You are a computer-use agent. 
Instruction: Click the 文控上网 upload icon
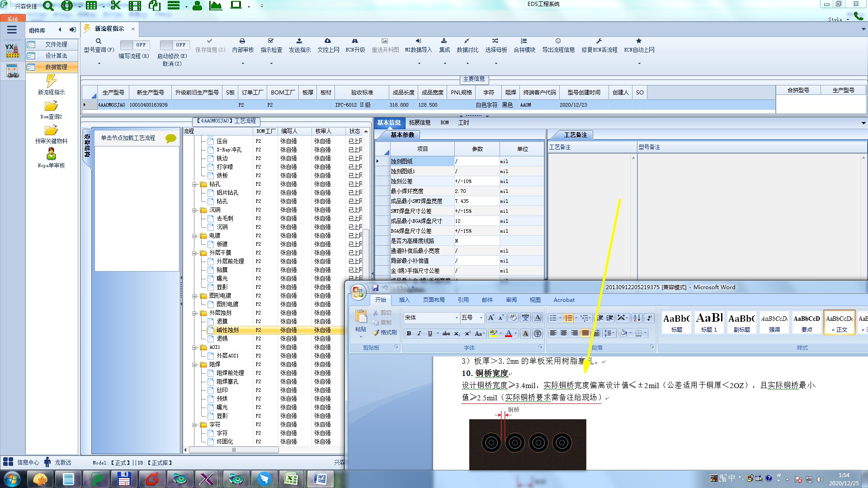328,41
